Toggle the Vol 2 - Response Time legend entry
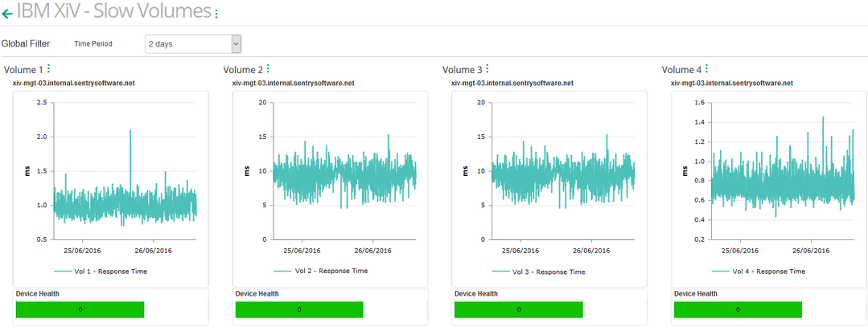The width and height of the screenshot is (868, 331). pyautogui.click(x=320, y=271)
